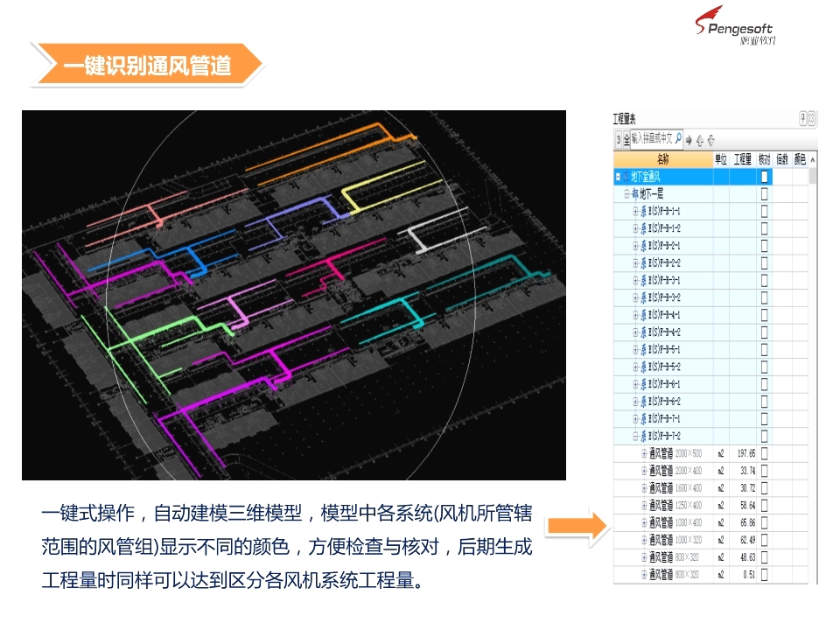Collapse the E(S)F-B-7-2 node
Image resolution: width=840 pixels, height=630 pixels.
click(634, 435)
